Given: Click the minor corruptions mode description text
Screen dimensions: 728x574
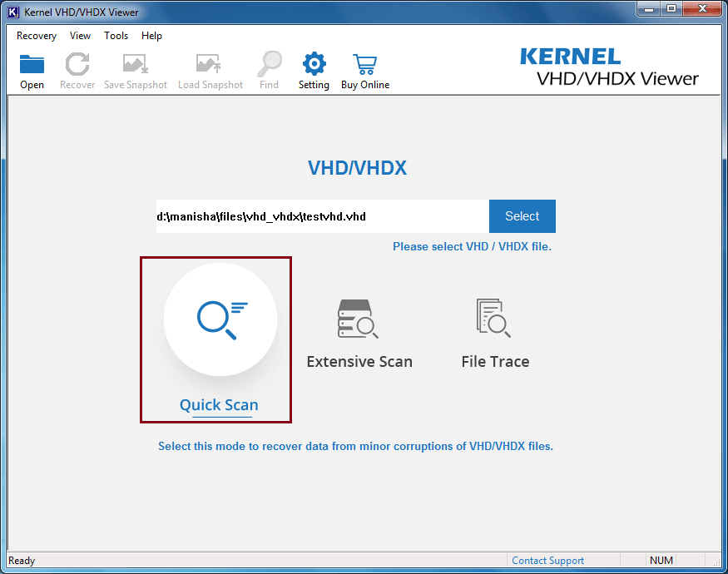Looking at the screenshot, I should [x=355, y=446].
